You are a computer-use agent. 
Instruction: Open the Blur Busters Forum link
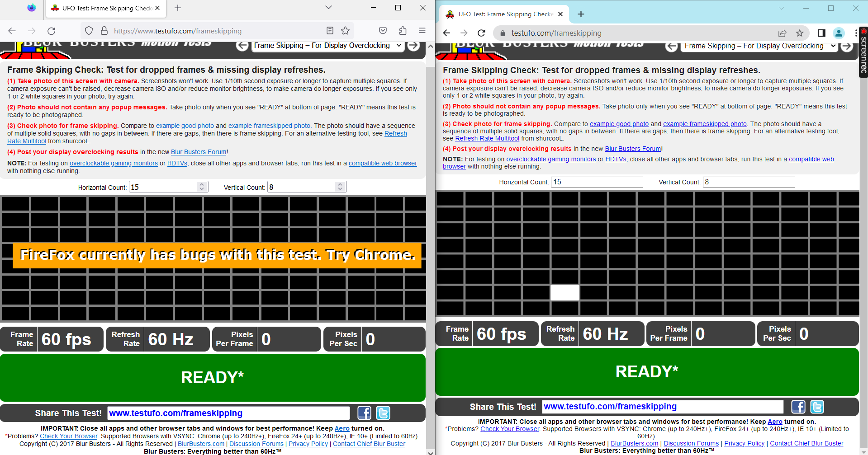click(198, 152)
